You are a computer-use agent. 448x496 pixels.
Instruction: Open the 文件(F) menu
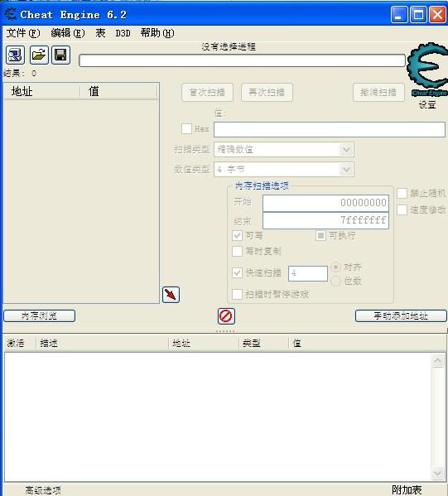click(23, 33)
